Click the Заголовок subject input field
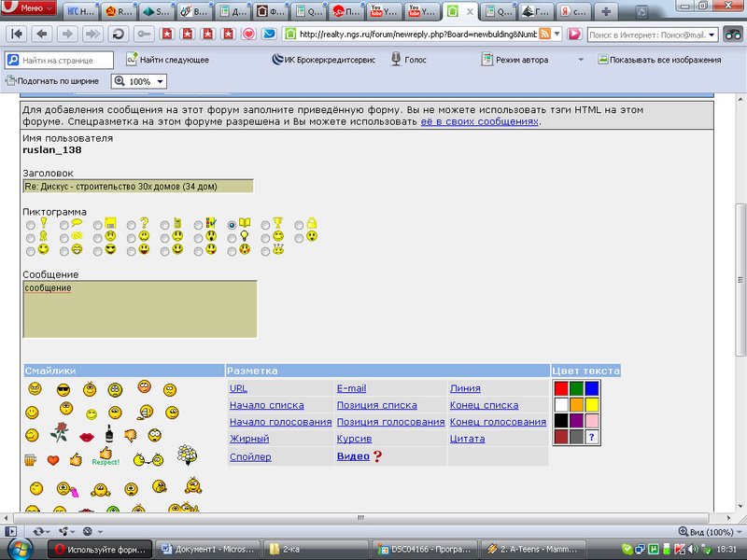The width and height of the screenshot is (747, 560). 138,186
